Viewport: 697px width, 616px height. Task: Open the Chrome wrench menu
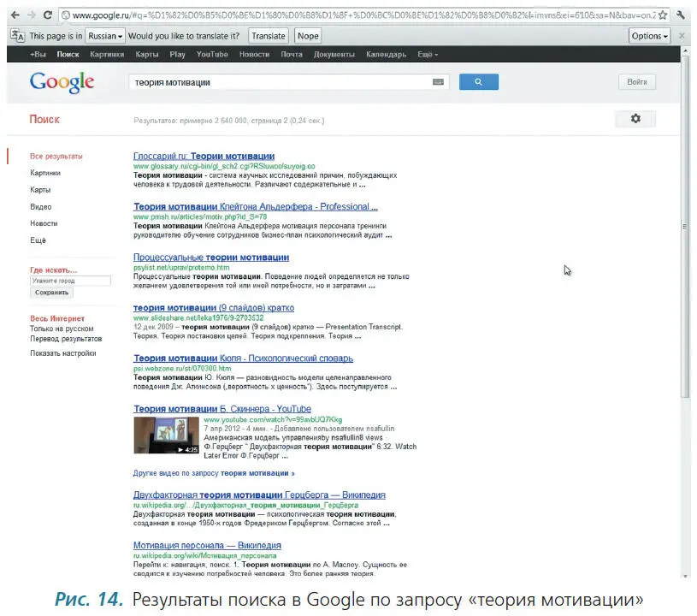click(681, 15)
